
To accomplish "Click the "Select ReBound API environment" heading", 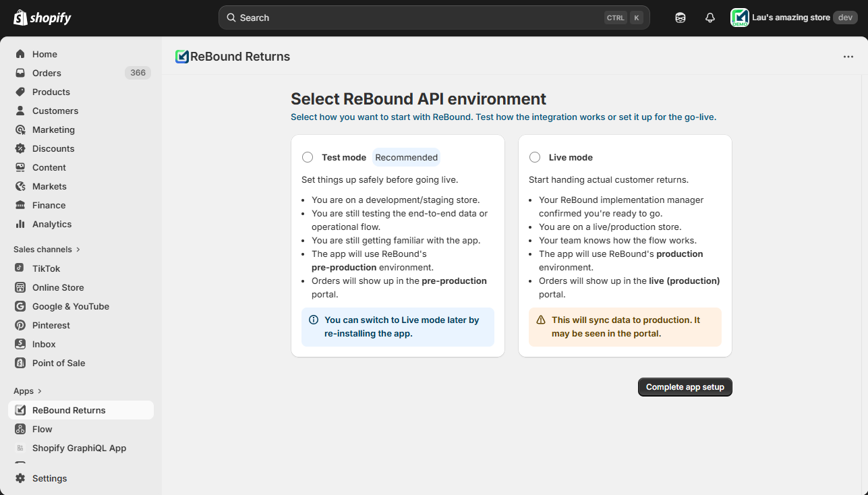I will point(418,99).
